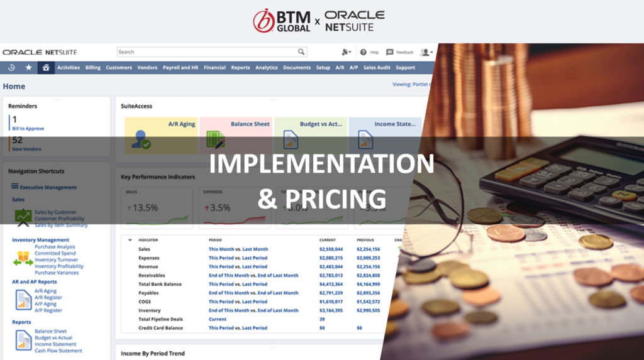The image size is (644, 360).
Task: Open the Committed Spend link
Action: (x=55, y=253)
